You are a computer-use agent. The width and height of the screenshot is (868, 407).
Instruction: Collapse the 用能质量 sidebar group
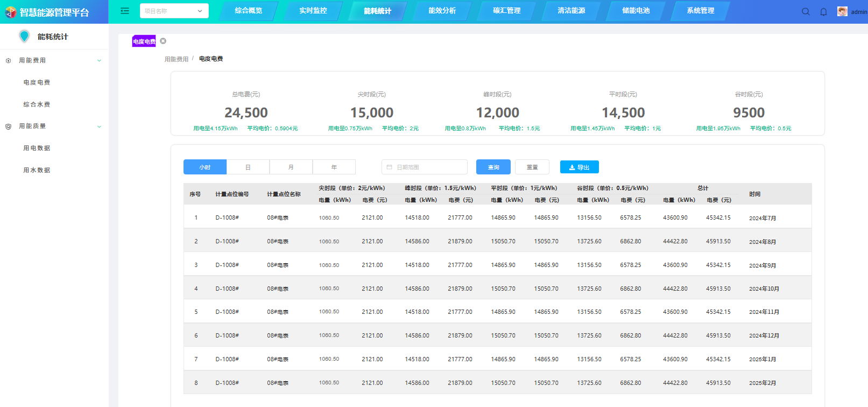coord(99,127)
